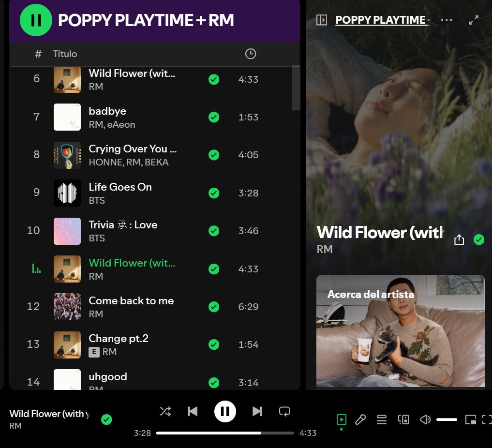Select badbye album thumbnail
Image resolution: width=492 pixels, height=448 pixels.
[67, 117]
